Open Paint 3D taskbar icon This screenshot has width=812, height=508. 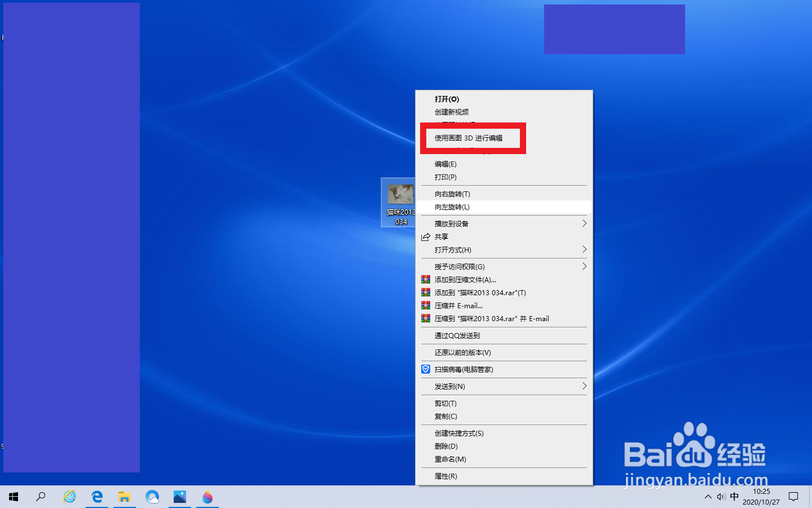coord(208,497)
